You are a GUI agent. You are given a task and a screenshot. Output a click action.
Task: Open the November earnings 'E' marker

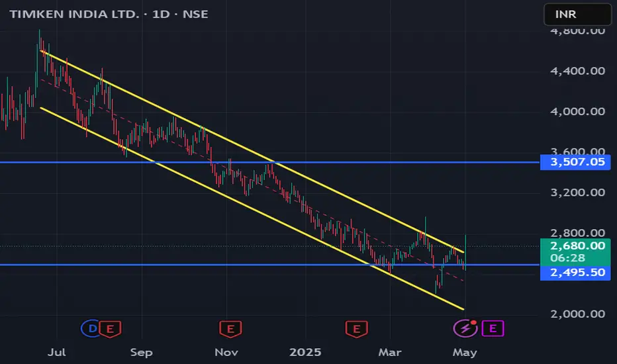click(x=230, y=329)
